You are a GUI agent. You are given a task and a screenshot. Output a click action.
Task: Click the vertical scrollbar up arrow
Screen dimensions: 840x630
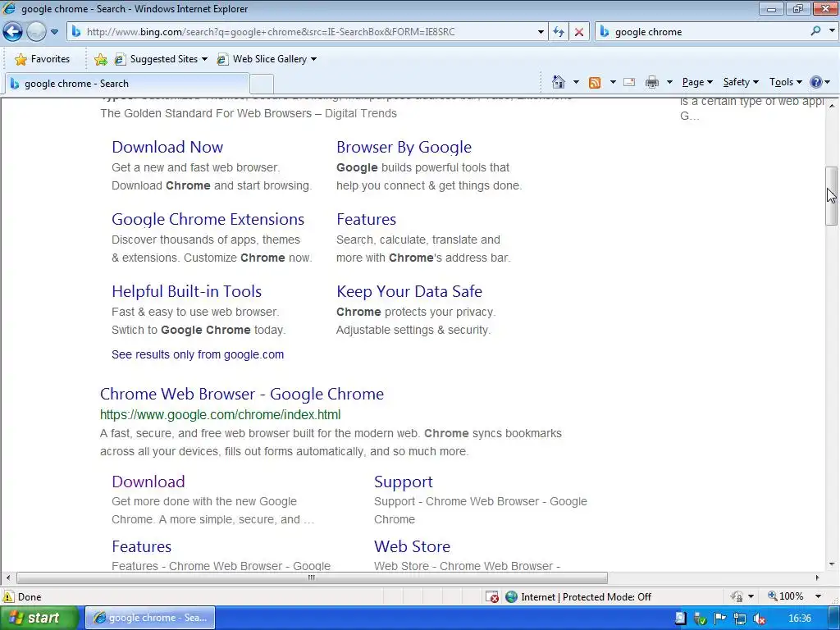pos(832,106)
